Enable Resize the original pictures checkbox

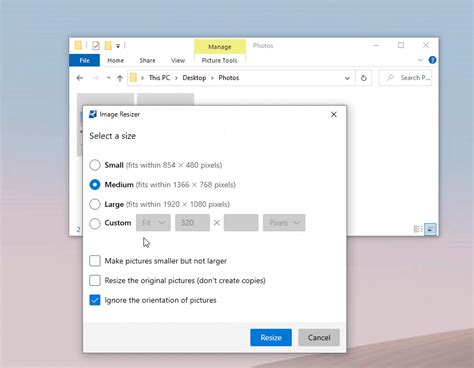95,280
